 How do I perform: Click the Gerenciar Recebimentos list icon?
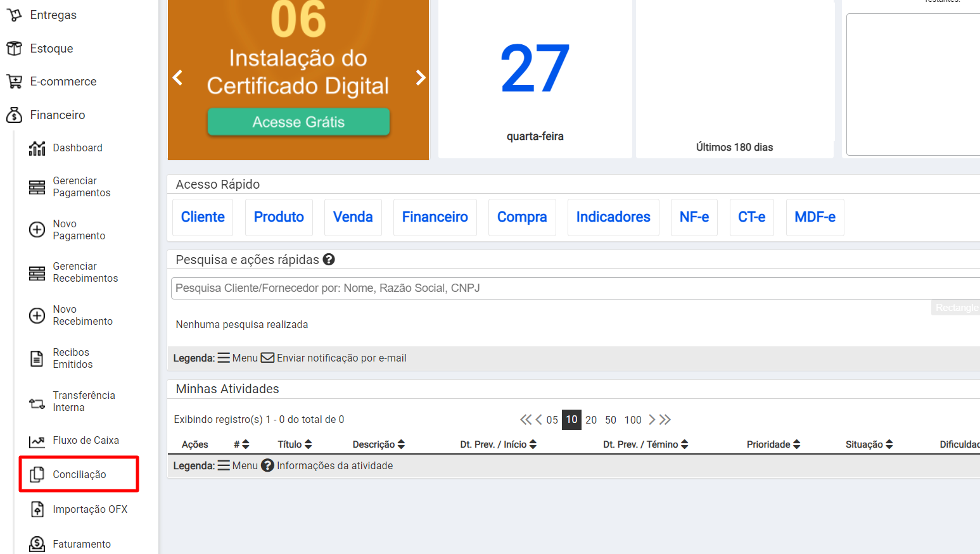click(x=37, y=273)
